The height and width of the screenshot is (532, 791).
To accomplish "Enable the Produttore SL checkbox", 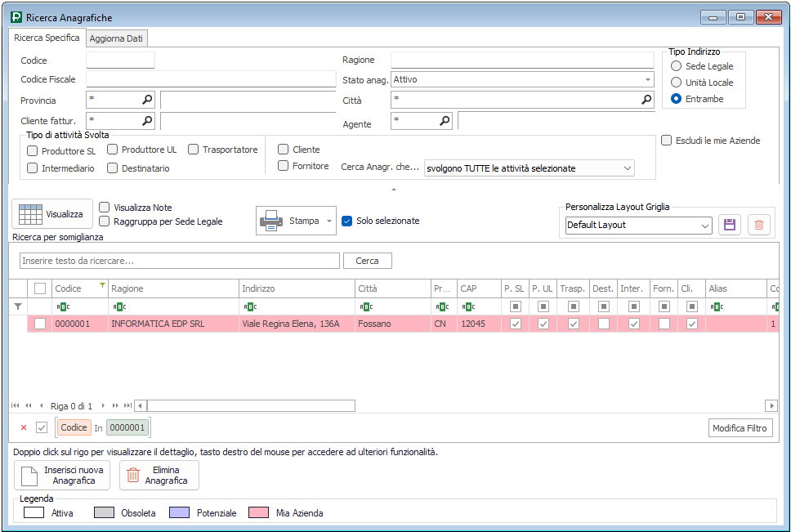I will coord(33,150).
